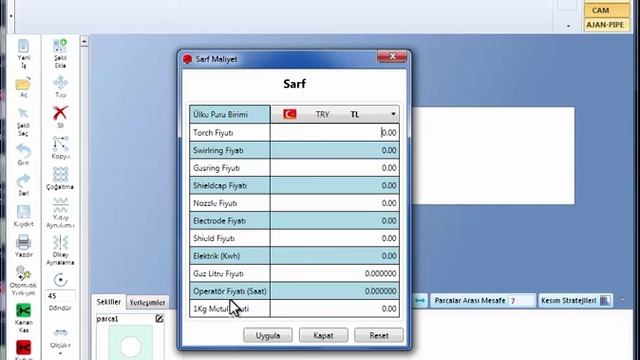Viewport: 640px width, 360px height.
Task: Click the Geri undo arrow
Action: click(23, 150)
